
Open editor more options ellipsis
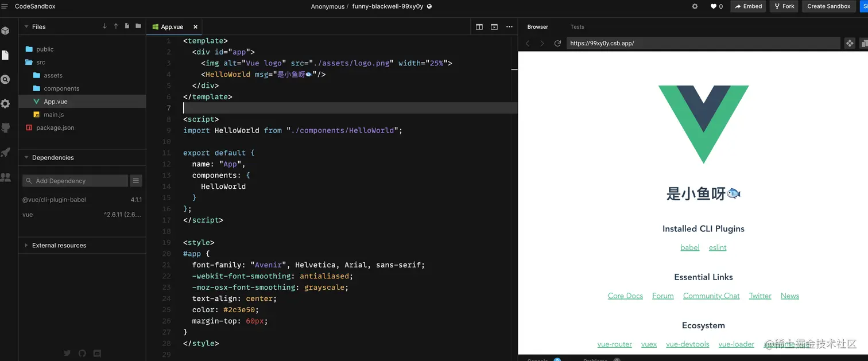509,27
